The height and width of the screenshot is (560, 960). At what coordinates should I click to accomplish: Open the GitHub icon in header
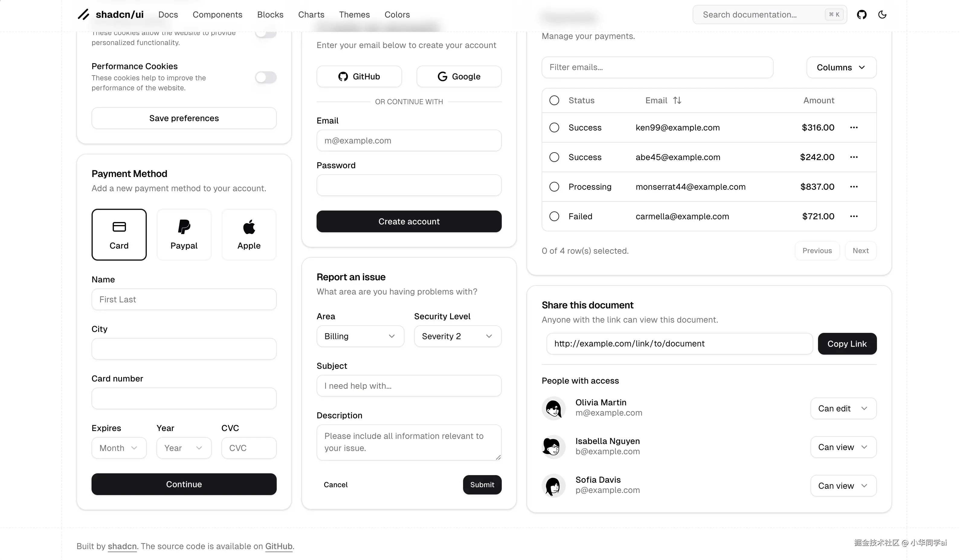pyautogui.click(x=862, y=14)
